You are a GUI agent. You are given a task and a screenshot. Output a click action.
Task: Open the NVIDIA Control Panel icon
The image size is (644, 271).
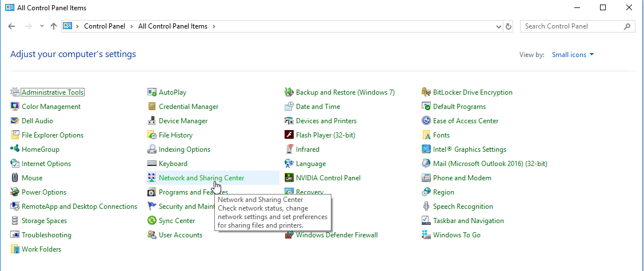tap(289, 178)
